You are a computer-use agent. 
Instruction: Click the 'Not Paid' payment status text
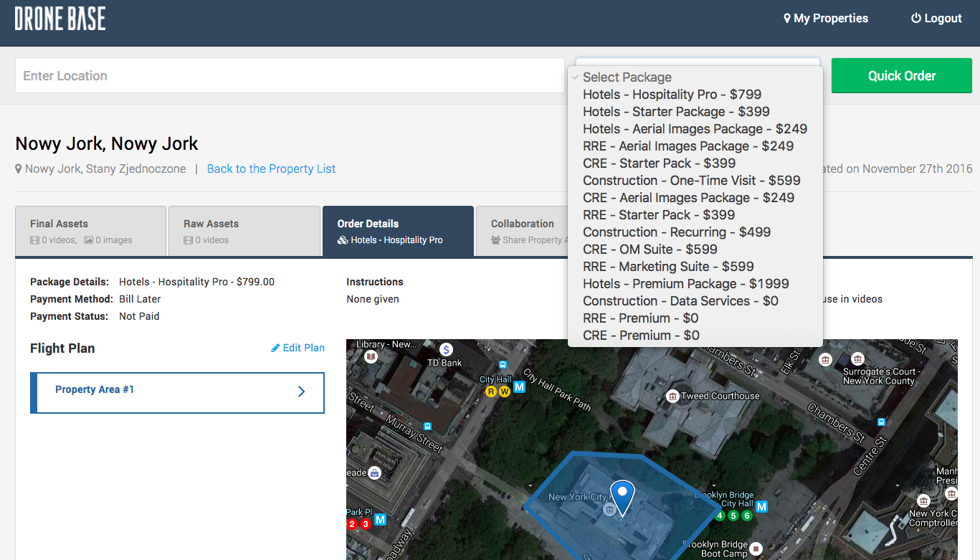click(x=139, y=316)
